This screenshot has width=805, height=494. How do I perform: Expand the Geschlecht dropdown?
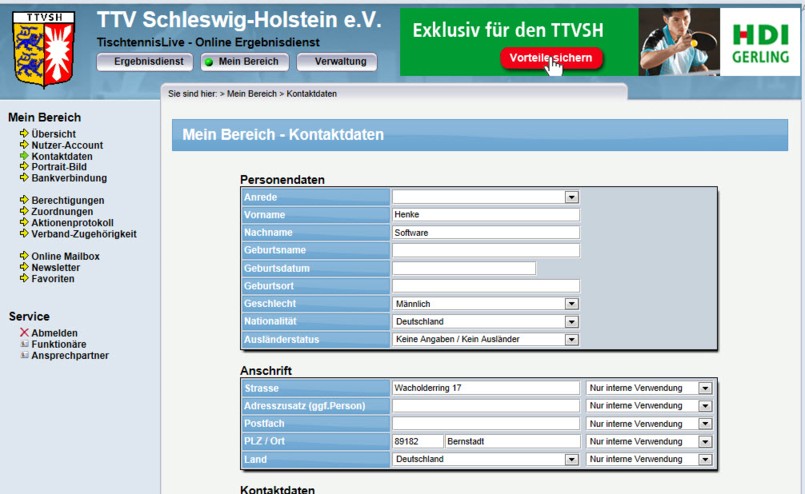(x=571, y=304)
